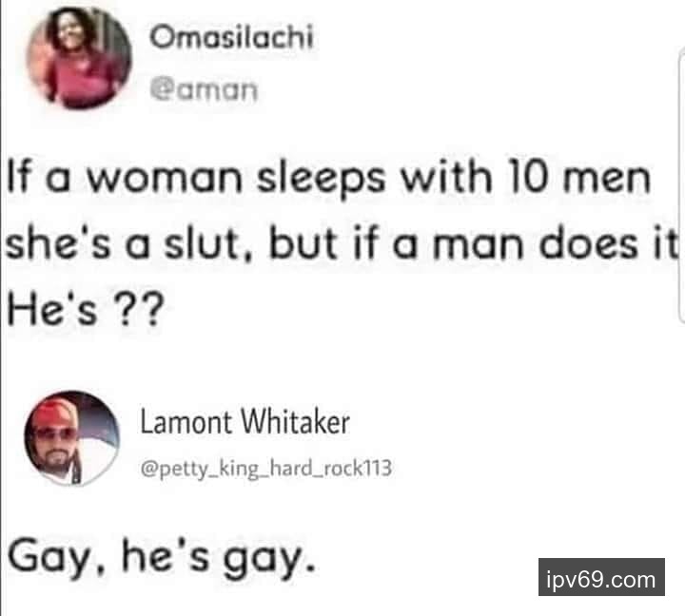This screenshot has width=685, height=616.
Task: Click the "He's ??" line
Action: click(x=86, y=308)
